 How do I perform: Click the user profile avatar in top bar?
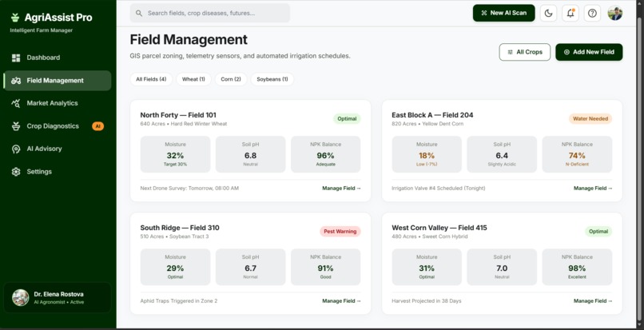(x=615, y=13)
